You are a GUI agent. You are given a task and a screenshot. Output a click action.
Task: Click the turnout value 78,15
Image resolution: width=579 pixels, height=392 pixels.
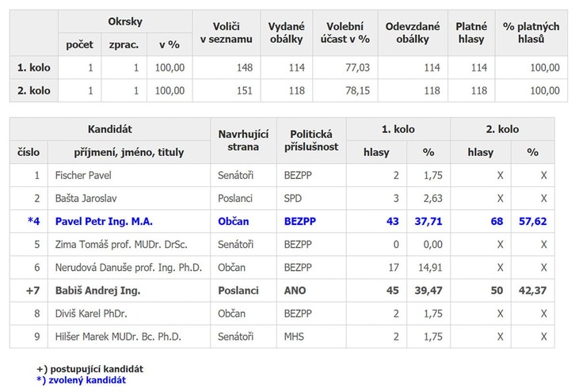click(x=357, y=90)
